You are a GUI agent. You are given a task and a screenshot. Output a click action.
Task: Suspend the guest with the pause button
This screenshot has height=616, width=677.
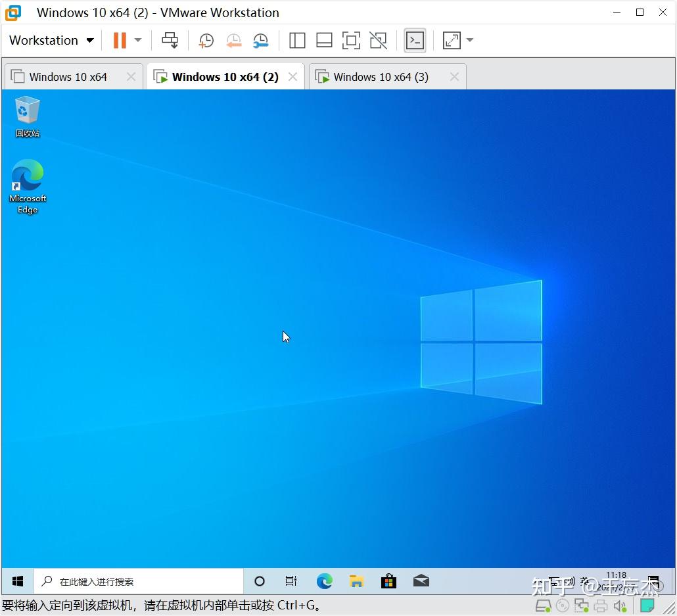121,40
